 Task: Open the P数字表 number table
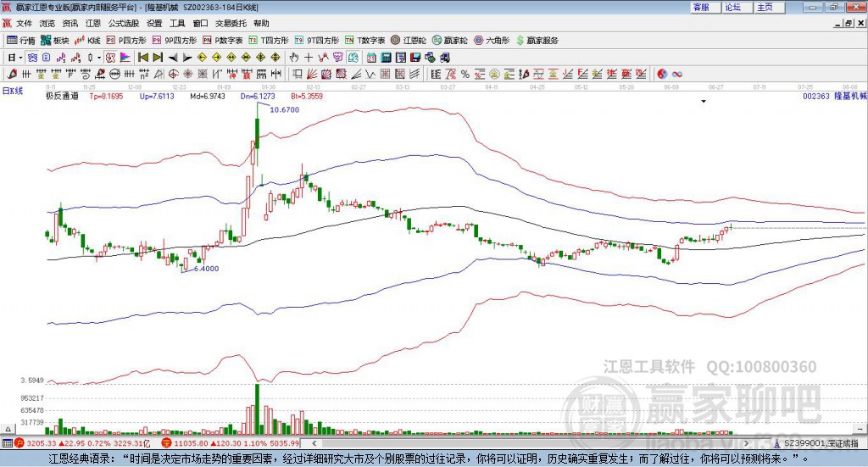[x=223, y=41]
